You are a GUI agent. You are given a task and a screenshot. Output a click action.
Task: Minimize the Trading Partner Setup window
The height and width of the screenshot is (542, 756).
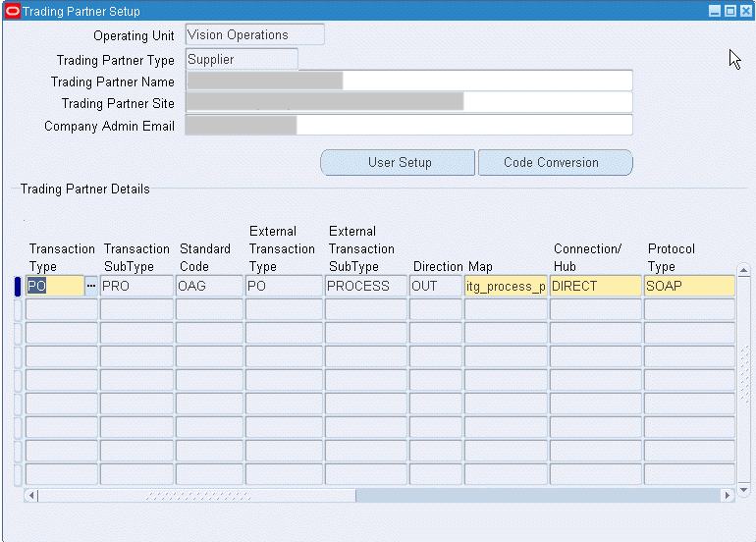715,11
